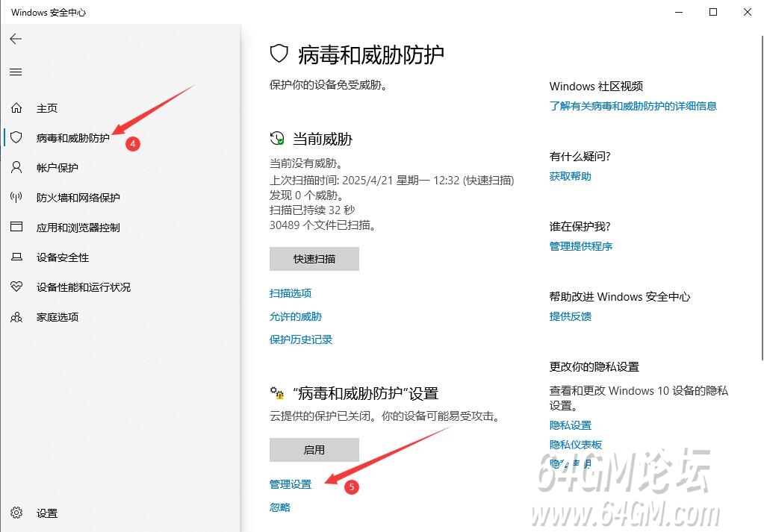Image resolution: width=764 pixels, height=532 pixels.
Task: Click the heart icon for 设备性能和运行状况
Action: coord(16,287)
